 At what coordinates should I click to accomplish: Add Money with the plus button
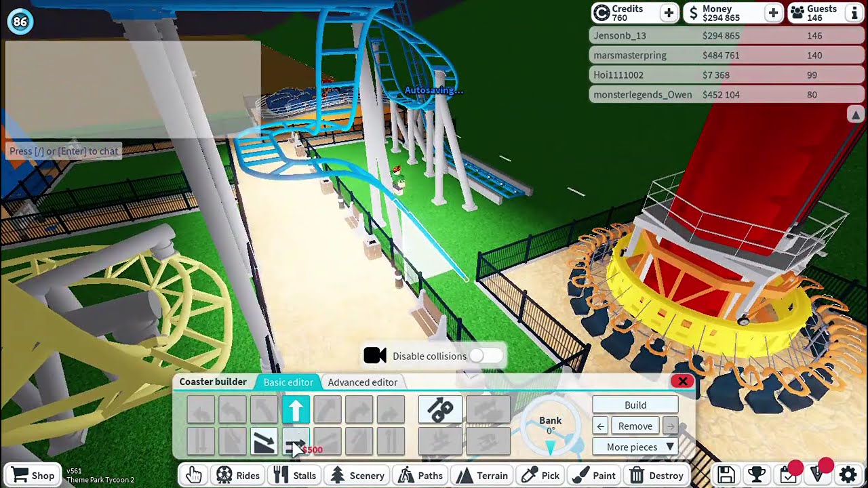click(773, 13)
